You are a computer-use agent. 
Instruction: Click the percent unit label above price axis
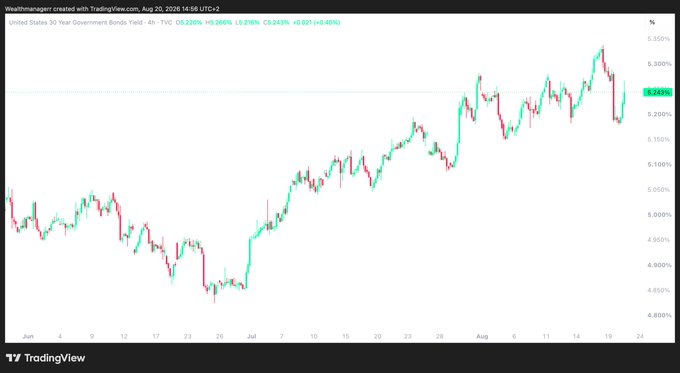[652, 23]
